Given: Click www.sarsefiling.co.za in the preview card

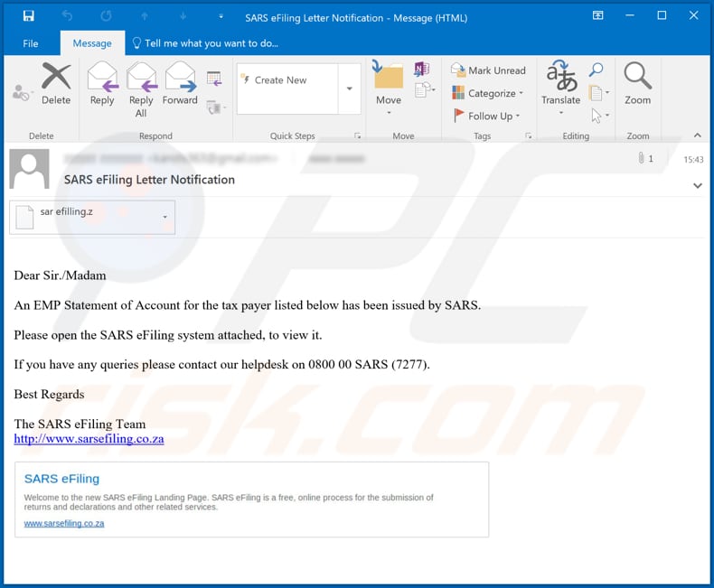Looking at the screenshot, I should (64, 523).
